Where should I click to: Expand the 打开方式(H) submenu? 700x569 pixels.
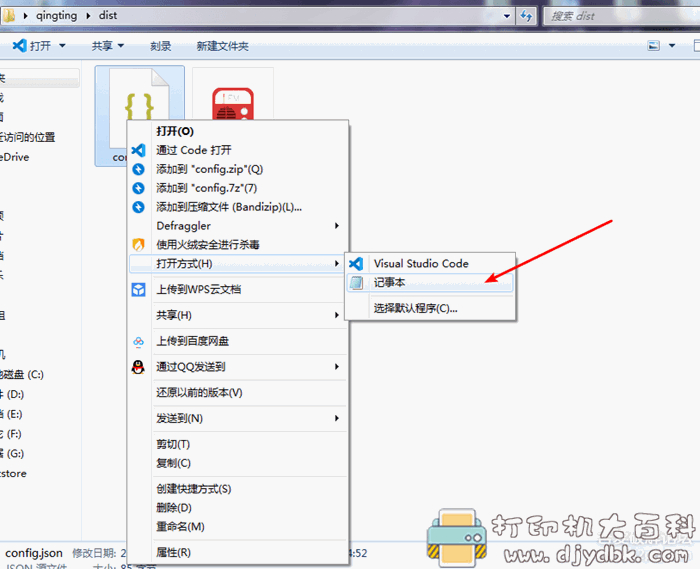click(237, 264)
